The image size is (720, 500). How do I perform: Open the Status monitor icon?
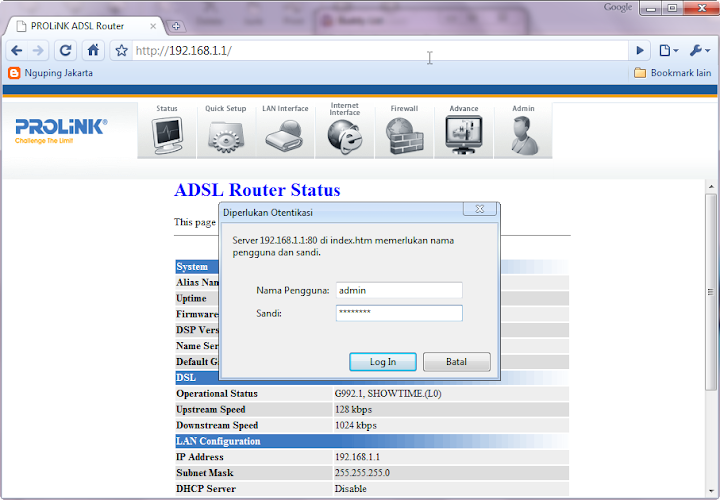[x=167, y=135]
